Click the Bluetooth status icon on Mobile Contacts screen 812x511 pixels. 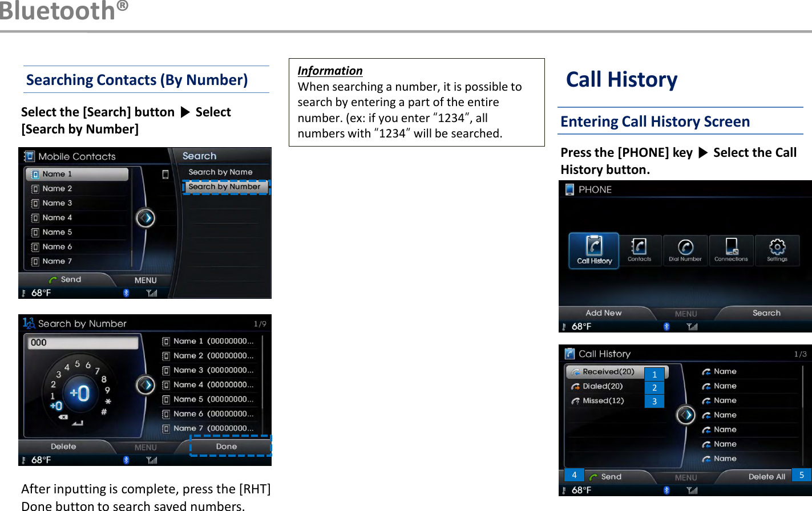tap(126, 293)
